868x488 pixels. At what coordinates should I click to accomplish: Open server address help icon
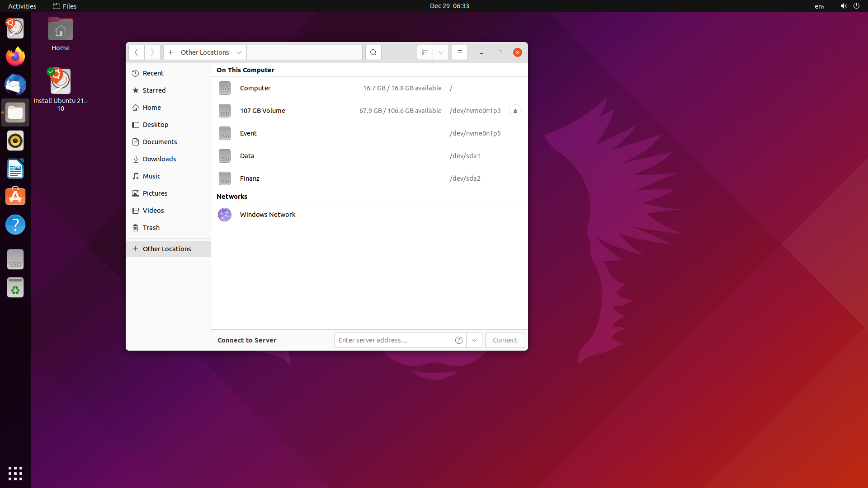(458, 340)
